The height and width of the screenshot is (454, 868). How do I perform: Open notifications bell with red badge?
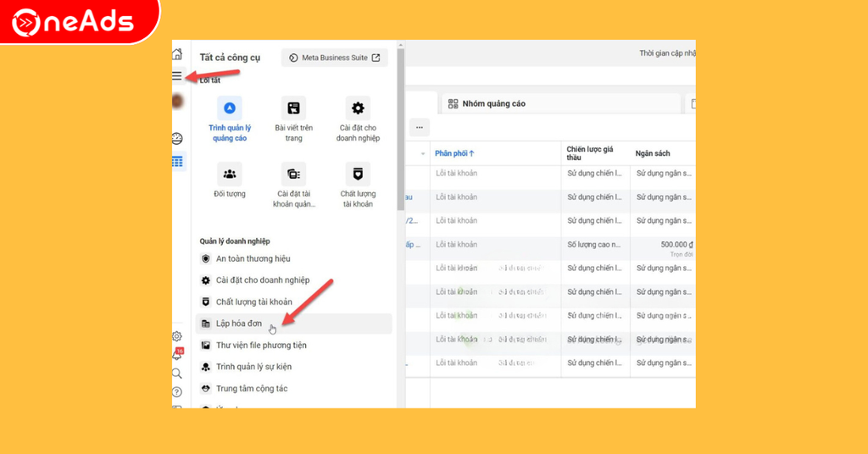click(177, 355)
